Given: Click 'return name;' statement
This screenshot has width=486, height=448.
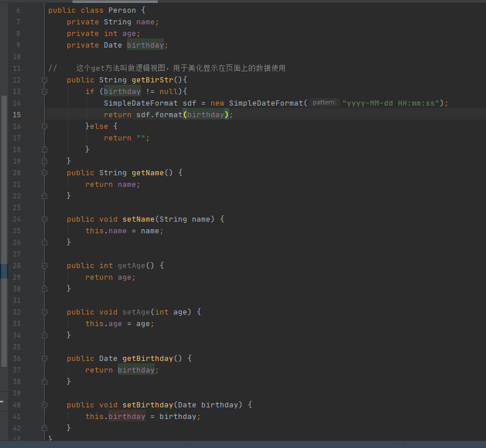Looking at the screenshot, I should (113, 185).
